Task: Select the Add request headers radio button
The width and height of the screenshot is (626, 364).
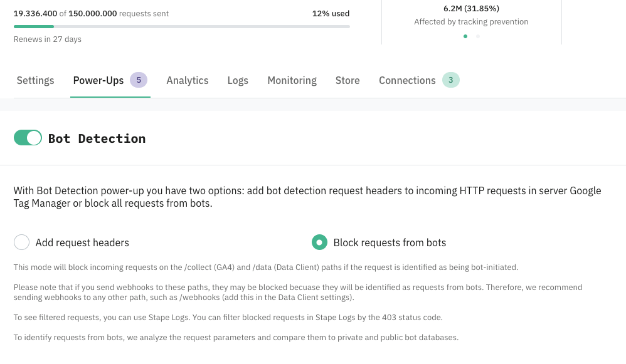Action: [x=21, y=242]
